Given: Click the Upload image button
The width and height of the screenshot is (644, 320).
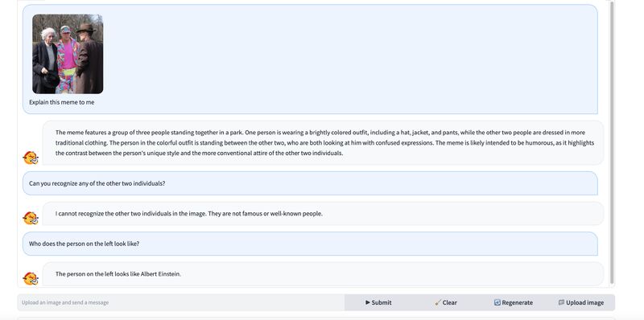Looking at the screenshot, I should click(581, 302).
